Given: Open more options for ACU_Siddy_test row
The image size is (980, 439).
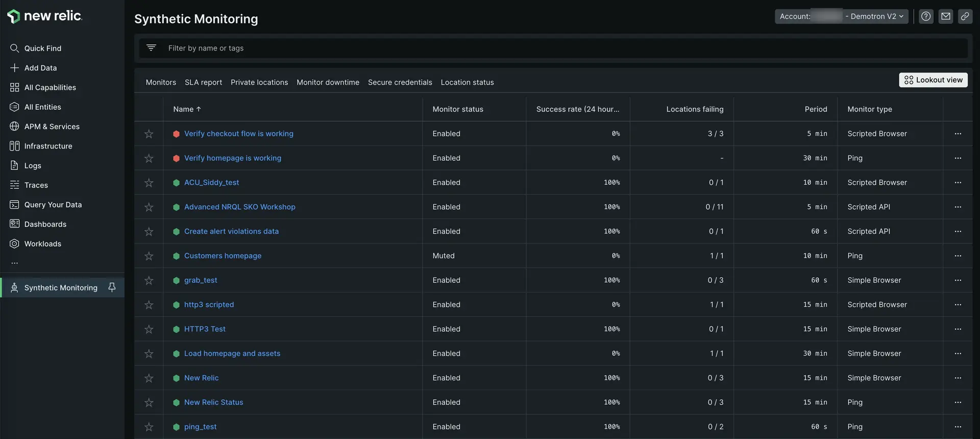Looking at the screenshot, I should pyautogui.click(x=958, y=183).
